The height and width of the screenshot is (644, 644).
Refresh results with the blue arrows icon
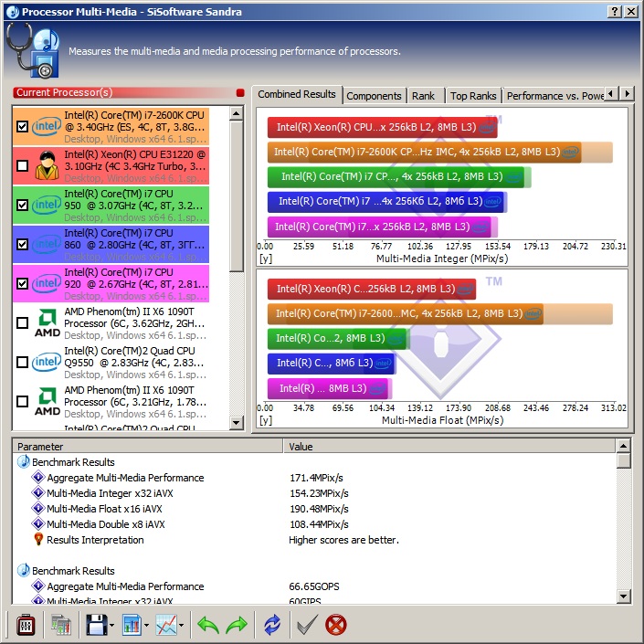[272, 625]
